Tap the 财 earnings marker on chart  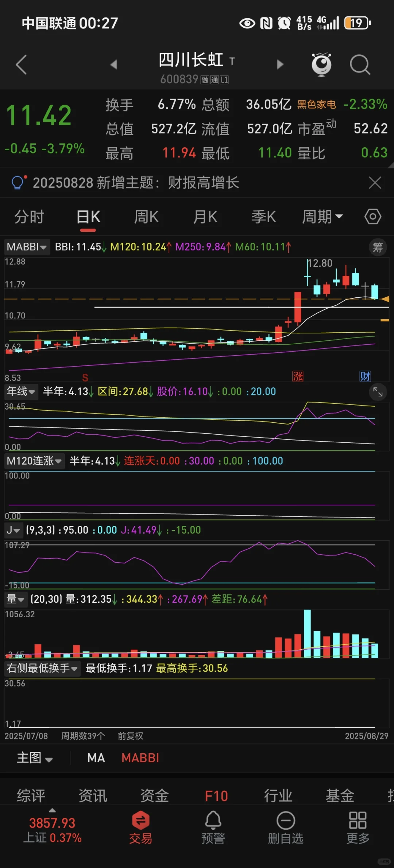(x=365, y=376)
